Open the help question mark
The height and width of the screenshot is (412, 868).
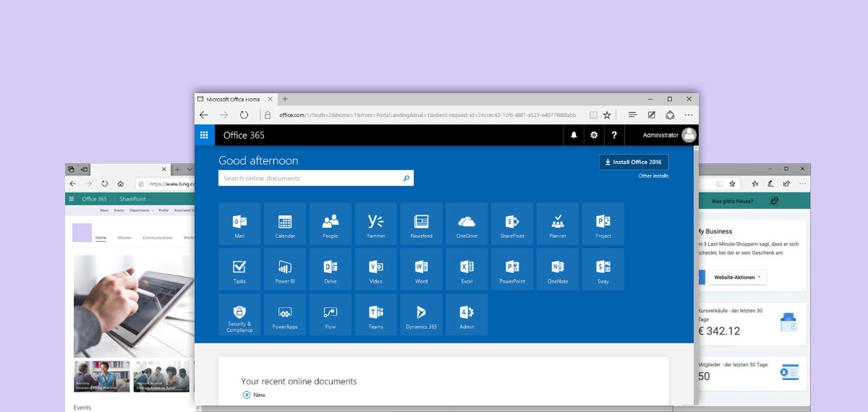point(614,135)
